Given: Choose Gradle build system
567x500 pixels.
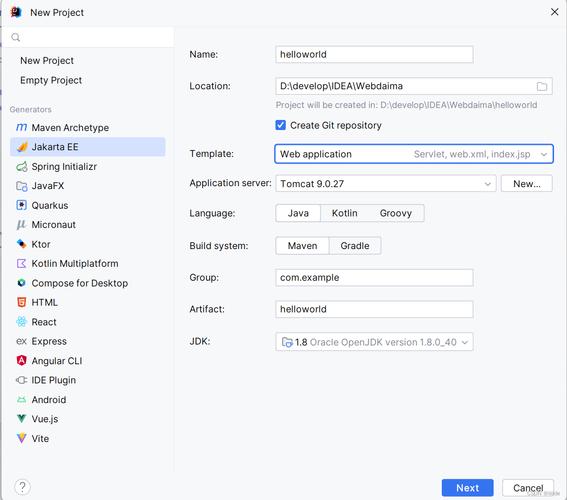Looking at the screenshot, I should pos(355,246).
